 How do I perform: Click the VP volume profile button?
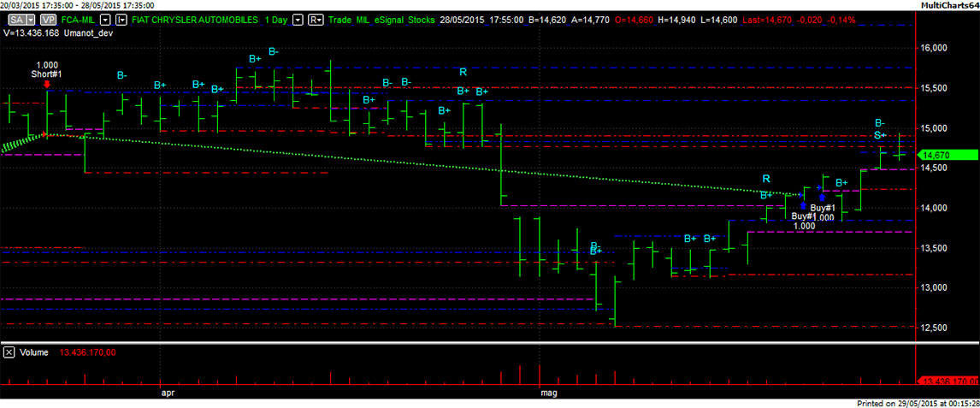tap(48, 19)
